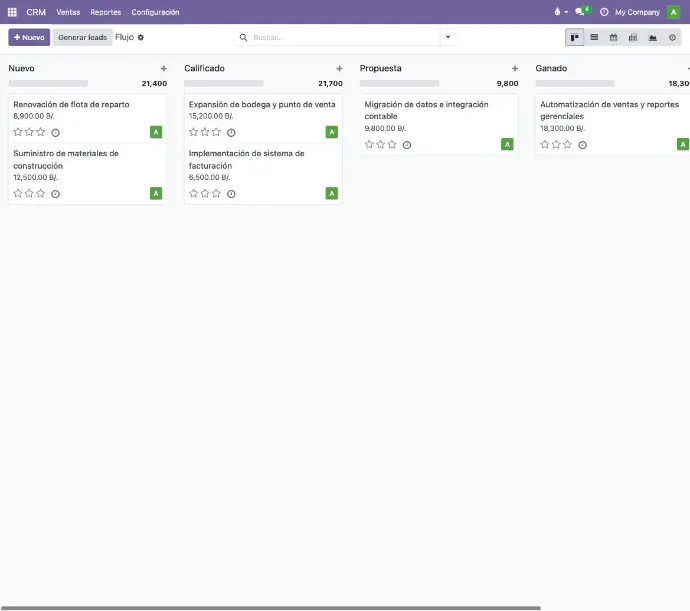Viewport: 690px width, 611px height.
Task: Set third star on Migración de datos card
Action: point(392,144)
